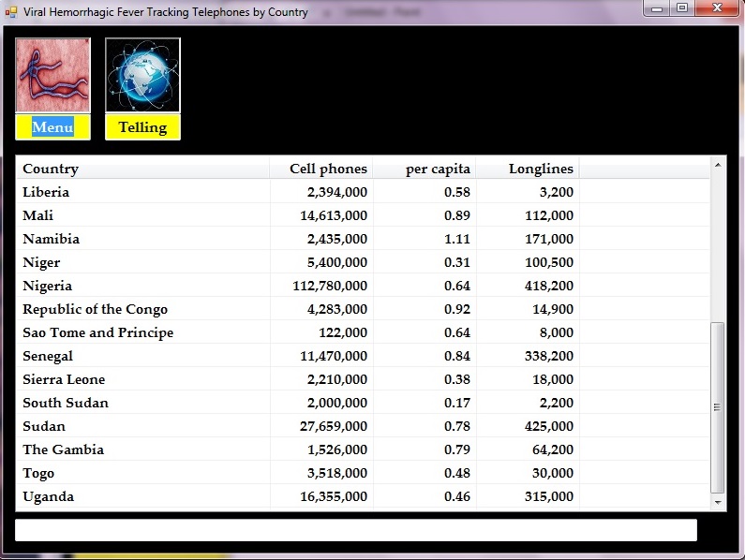Select the Sao Tome and Principe row
The image size is (745, 560).
tap(363, 332)
